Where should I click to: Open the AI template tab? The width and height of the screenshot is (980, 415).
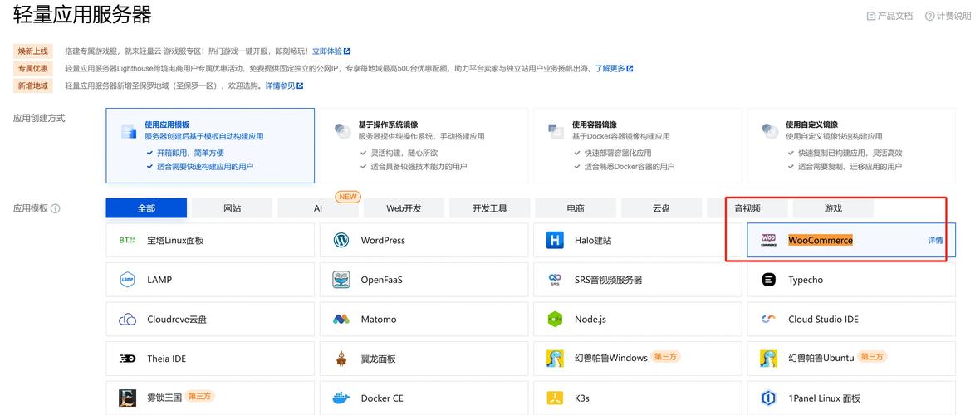pyautogui.click(x=318, y=208)
